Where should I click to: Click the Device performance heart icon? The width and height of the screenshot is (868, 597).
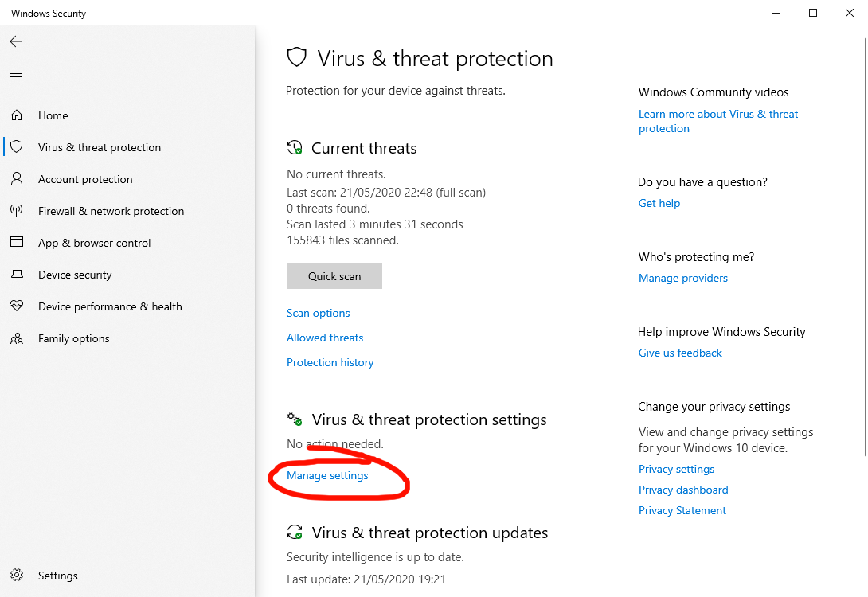pyautogui.click(x=16, y=306)
